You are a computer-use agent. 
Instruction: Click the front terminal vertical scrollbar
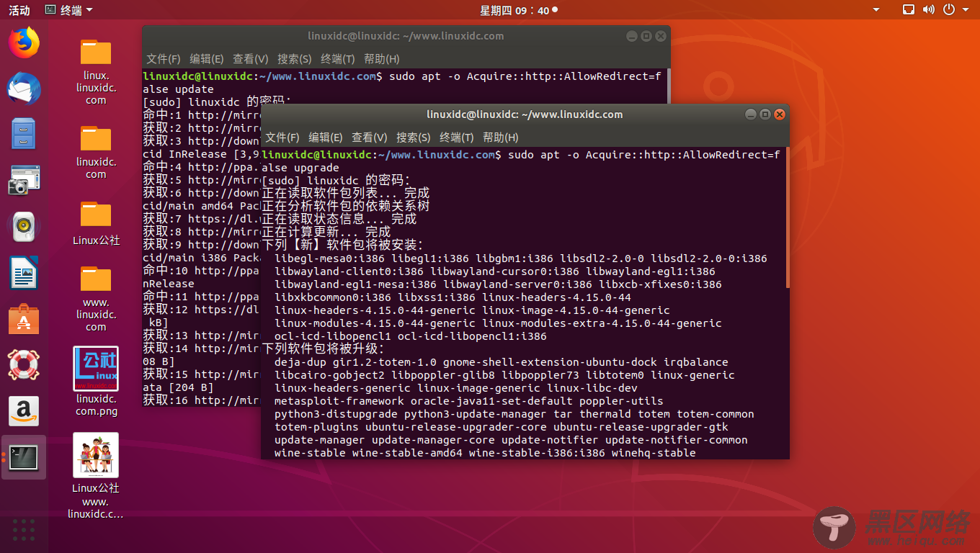tap(787, 217)
